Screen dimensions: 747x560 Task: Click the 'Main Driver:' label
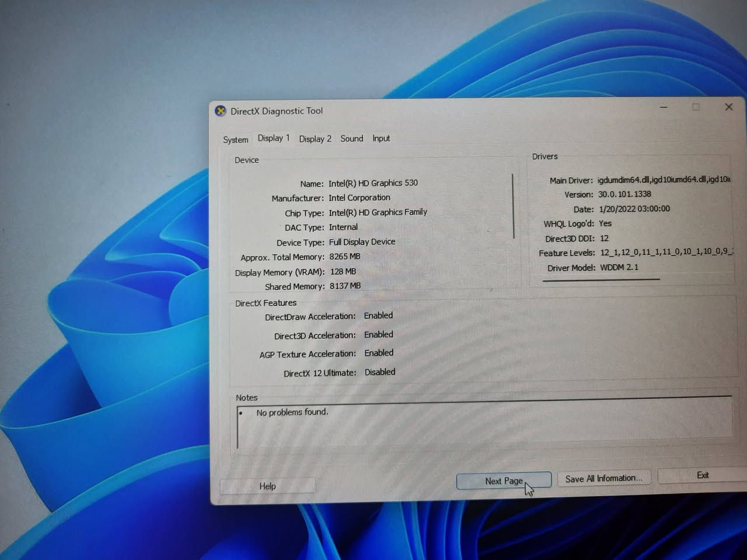point(571,180)
